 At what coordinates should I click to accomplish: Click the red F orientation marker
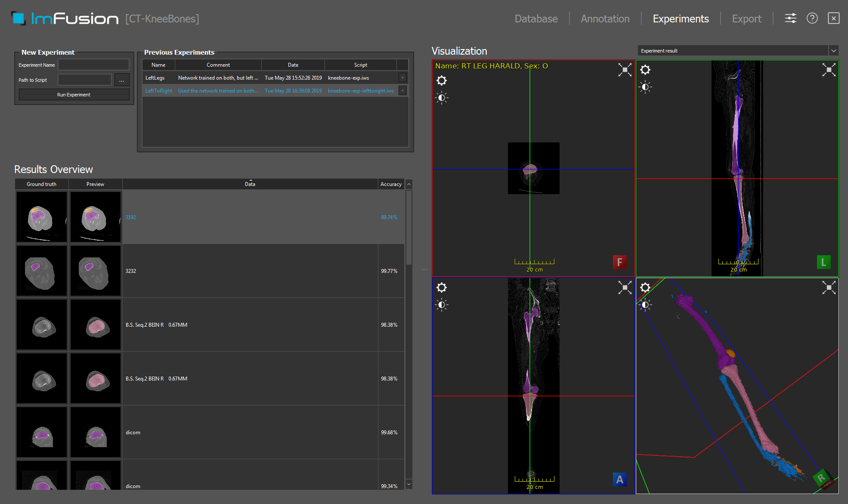[619, 262]
